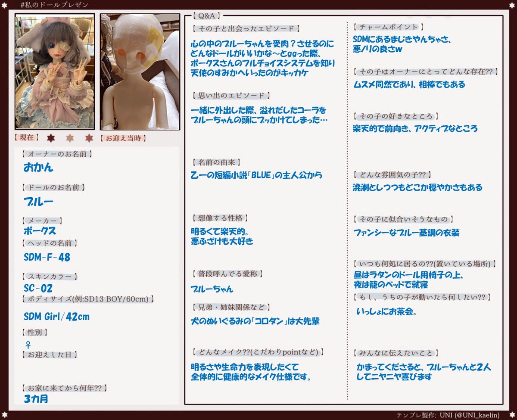Click the ♀ gender symbol
This screenshot has width=517, height=420.
[x=28, y=345]
